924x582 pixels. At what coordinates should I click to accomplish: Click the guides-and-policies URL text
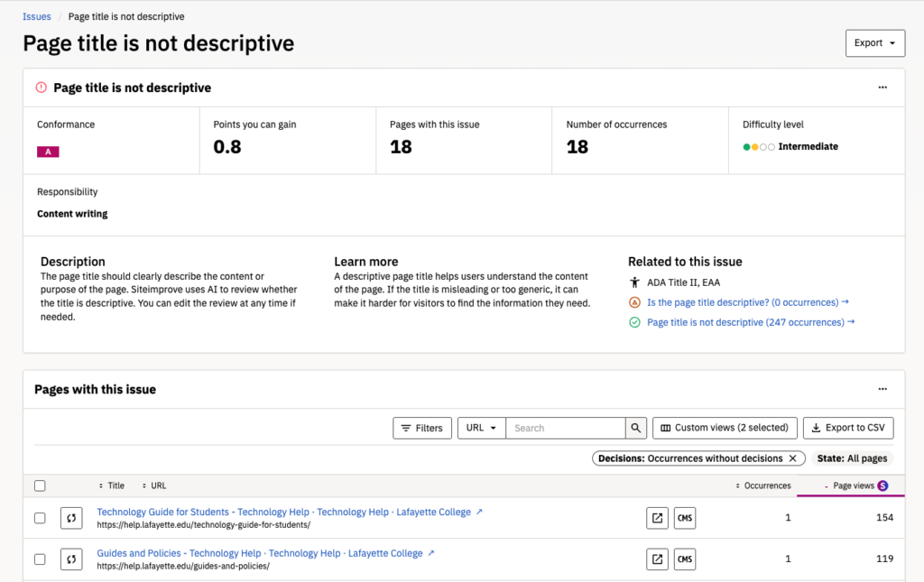pyautogui.click(x=183, y=566)
